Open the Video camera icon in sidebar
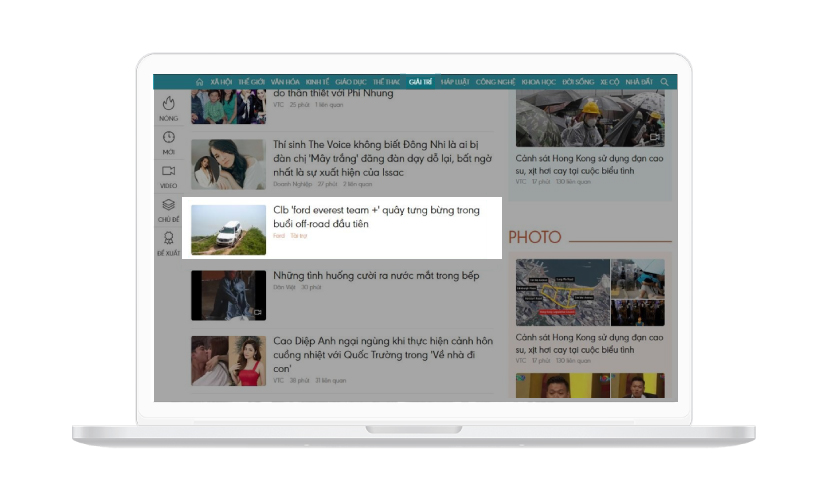The height and width of the screenshot is (492, 829). click(168, 171)
